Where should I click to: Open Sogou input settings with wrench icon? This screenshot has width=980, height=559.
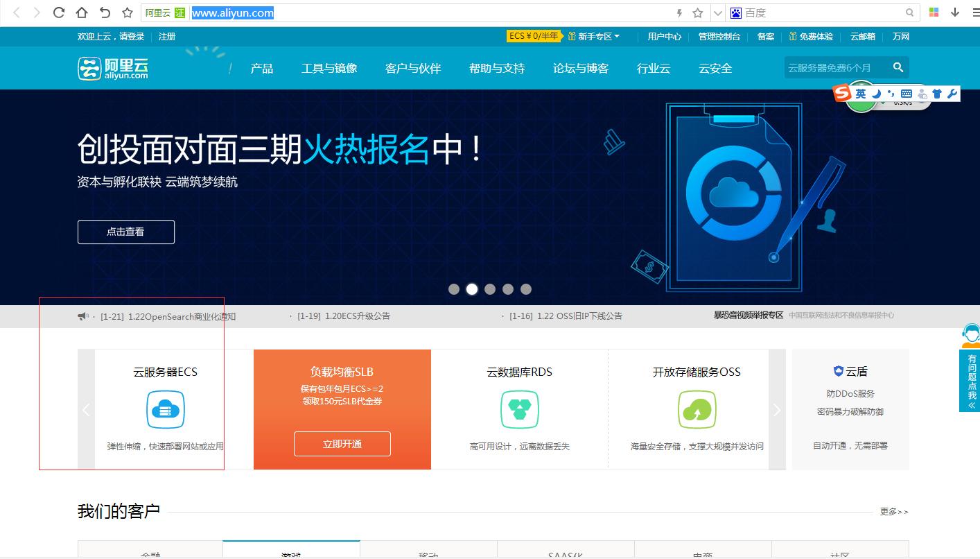pos(951,92)
